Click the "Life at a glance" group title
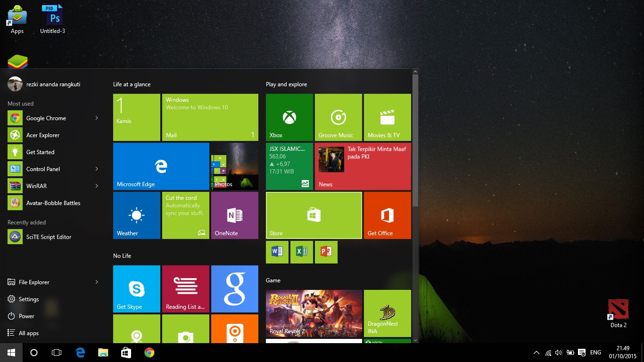644x362 pixels. (x=132, y=84)
